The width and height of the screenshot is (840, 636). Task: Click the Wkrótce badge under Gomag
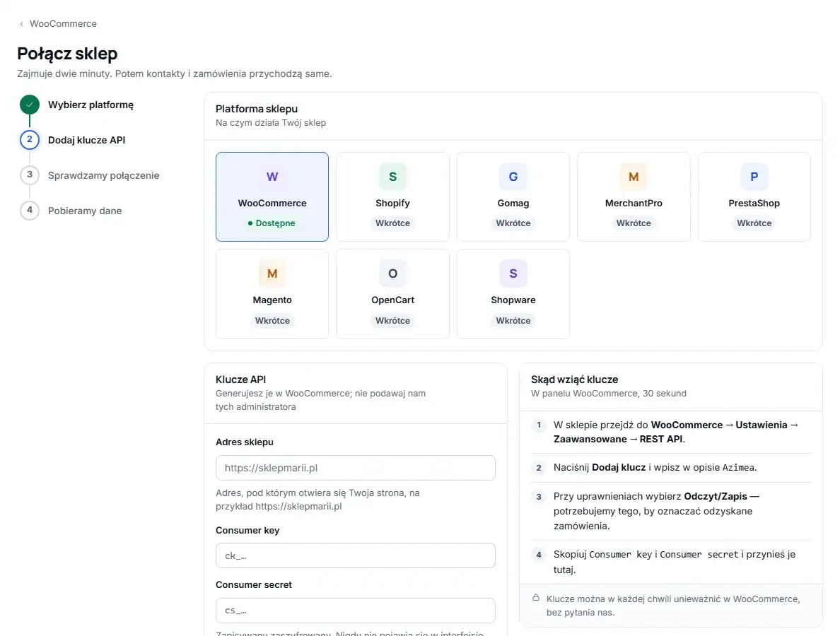coord(513,223)
